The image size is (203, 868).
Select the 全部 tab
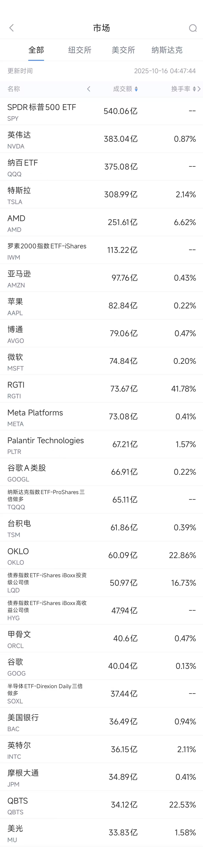coord(36,50)
